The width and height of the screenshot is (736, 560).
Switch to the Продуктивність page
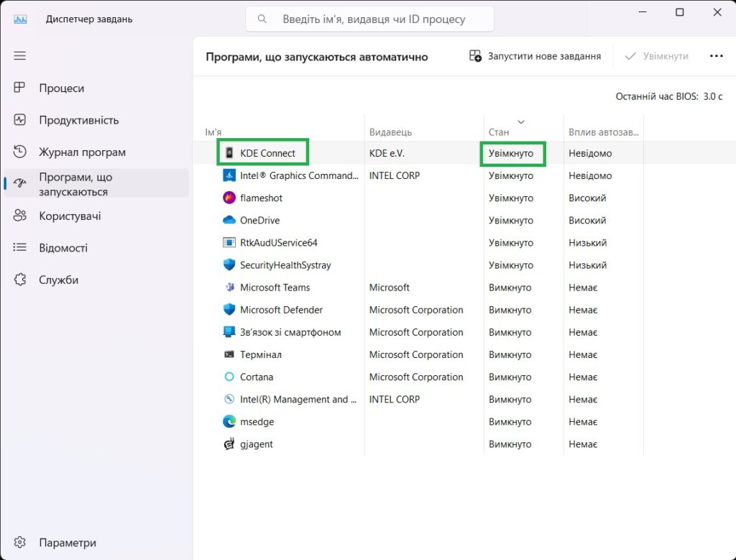coord(96,120)
